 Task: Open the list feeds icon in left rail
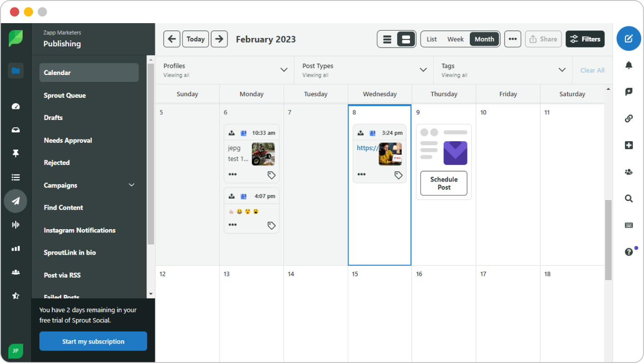16,177
